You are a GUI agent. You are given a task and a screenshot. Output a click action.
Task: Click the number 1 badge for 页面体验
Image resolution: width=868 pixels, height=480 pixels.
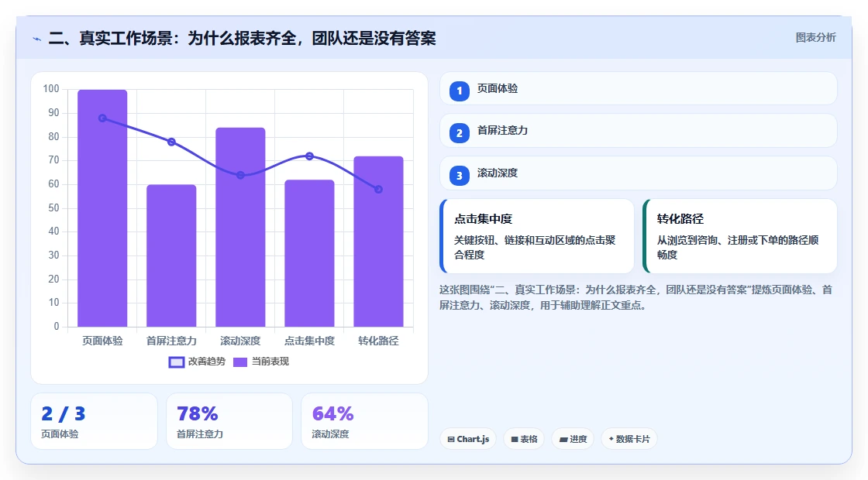(x=459, y=91)
